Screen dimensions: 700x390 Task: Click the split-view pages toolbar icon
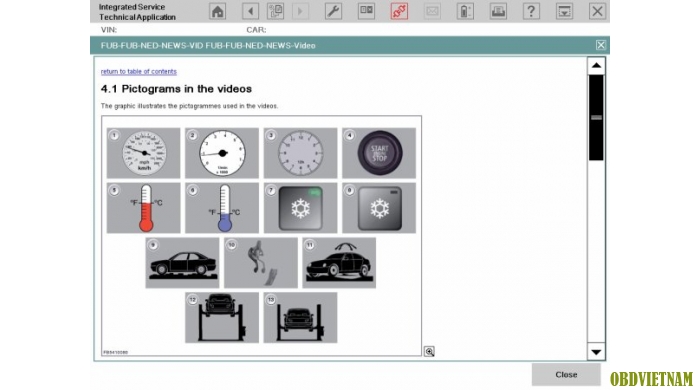pyautogui.click(x=367, y=11)
